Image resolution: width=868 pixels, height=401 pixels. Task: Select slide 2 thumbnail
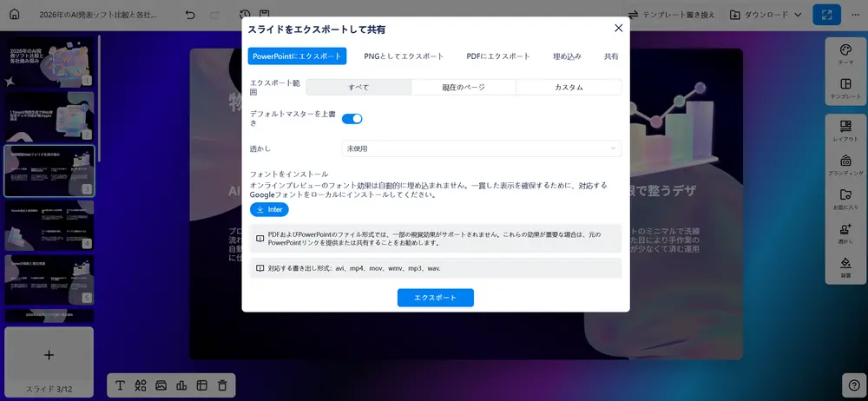pyautogui.click(x=49, y=116)
